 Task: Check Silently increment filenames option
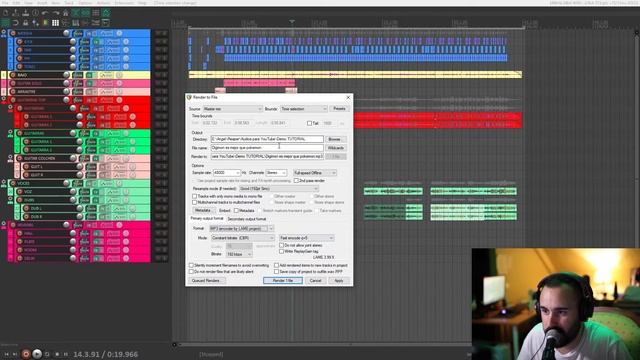click(x=191, y=265)
